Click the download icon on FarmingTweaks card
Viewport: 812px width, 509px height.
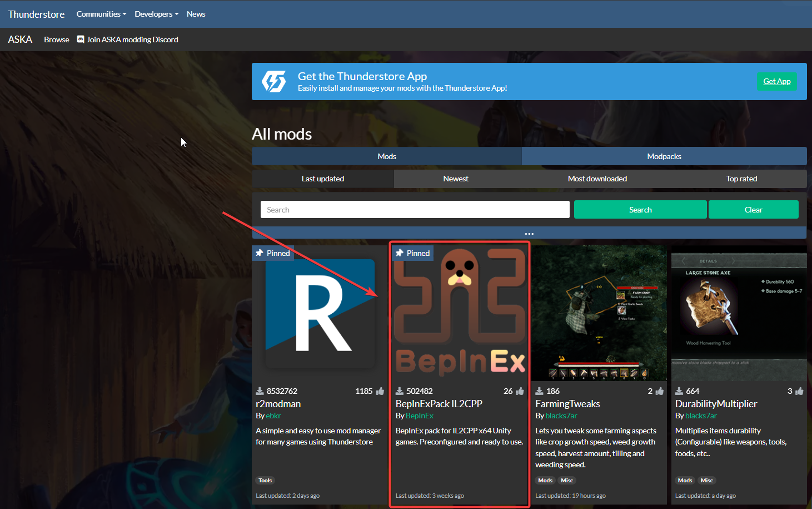click(539, 391)
